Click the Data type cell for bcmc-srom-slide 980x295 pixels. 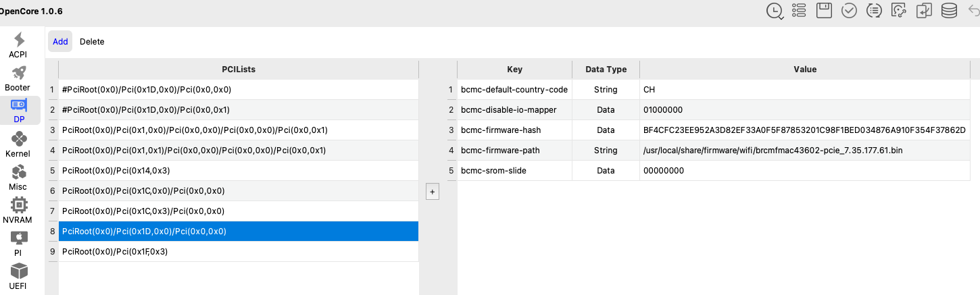pyautogui.click(x=606, y=171)
